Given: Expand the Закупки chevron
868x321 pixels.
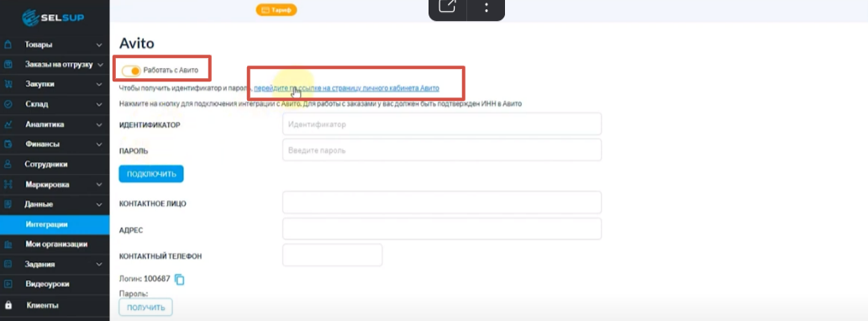Looking at the screenshot, I should click(99, 85).
